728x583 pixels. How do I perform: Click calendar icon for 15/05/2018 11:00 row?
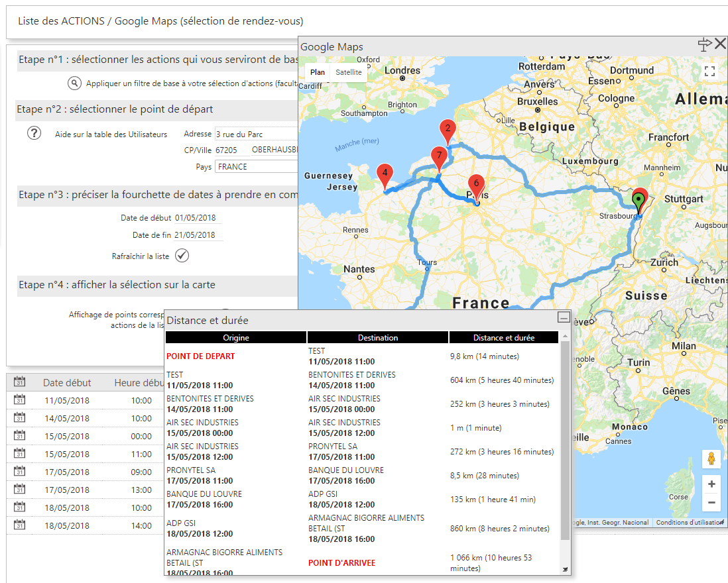(x=19, y=453)
